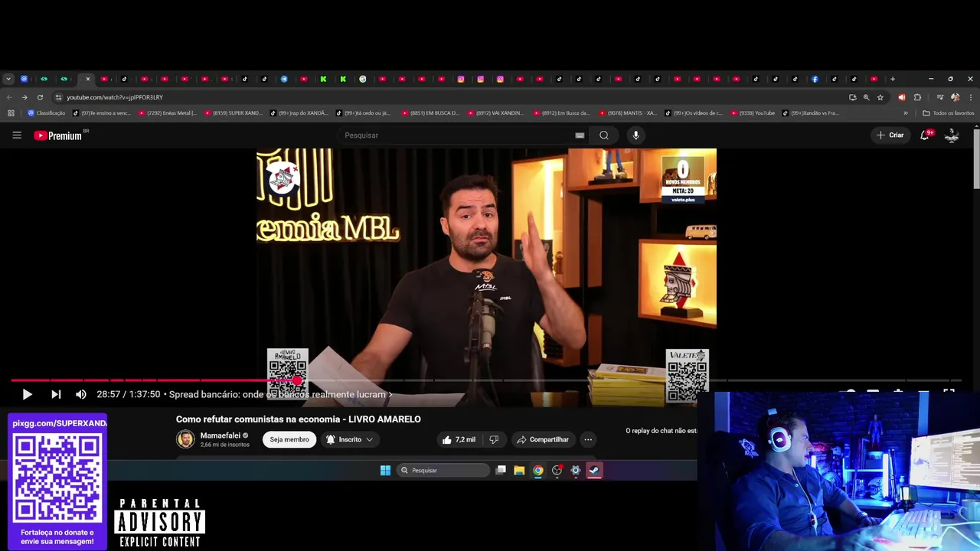Skip to the next video

click(56, 394)
